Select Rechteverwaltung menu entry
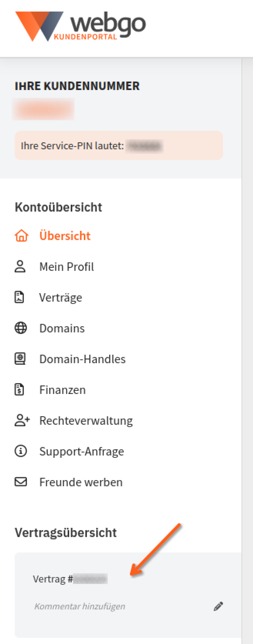 86,421
